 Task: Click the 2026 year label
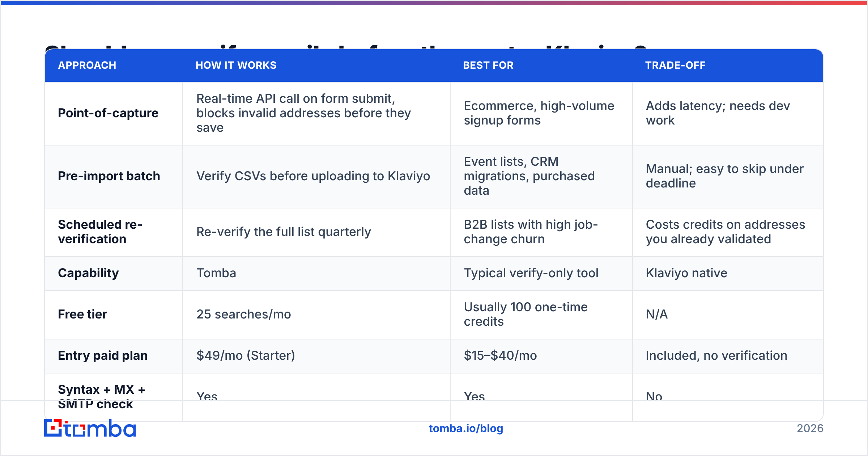810,428
